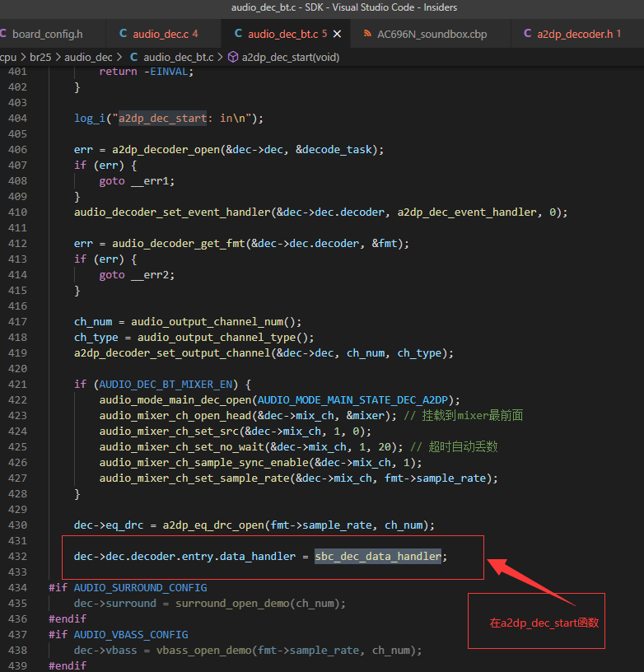This screenshot has width=644, height=672.
Task: Click the C file icon in breadcrumb
Action: click(x=133, y=57)
